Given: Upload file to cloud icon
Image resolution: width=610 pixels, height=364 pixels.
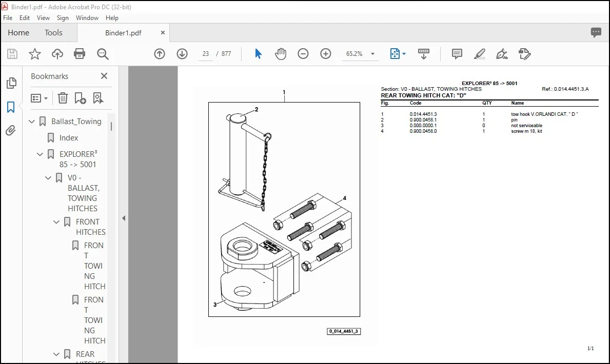Looking at the screenshot, I should (57, 54).
